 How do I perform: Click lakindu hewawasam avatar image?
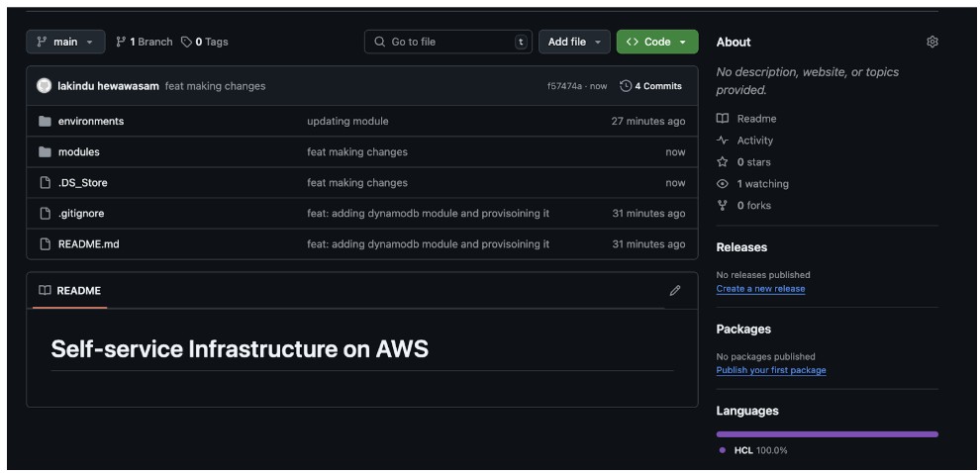pyautogui.click(x=44, y=86)
